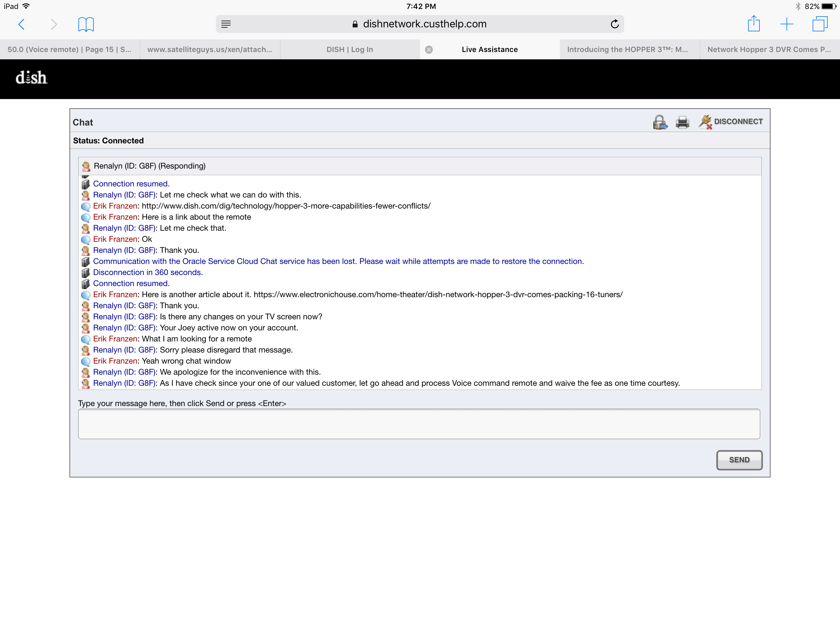Image resolution: width=840 pixels, height=630 pixels.
Task: Click the chat transcript lock icon
Action: [x=660, y=122]
